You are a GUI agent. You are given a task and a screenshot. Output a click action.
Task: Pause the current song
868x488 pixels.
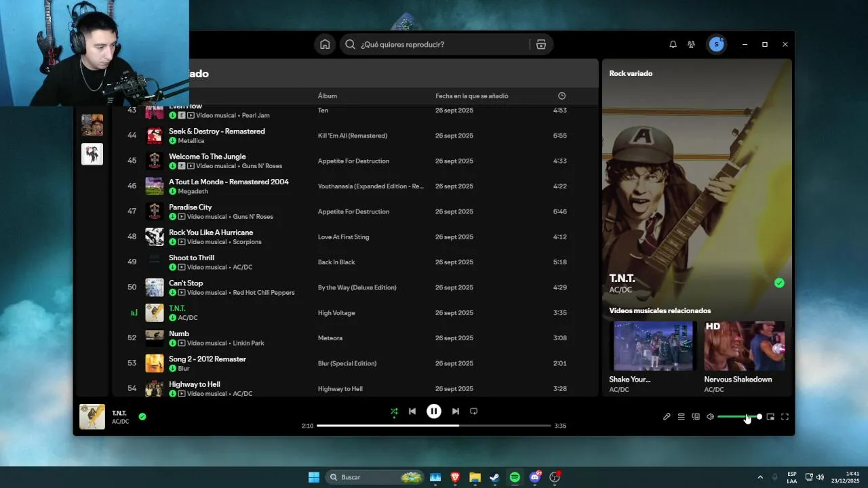(434, 411)
